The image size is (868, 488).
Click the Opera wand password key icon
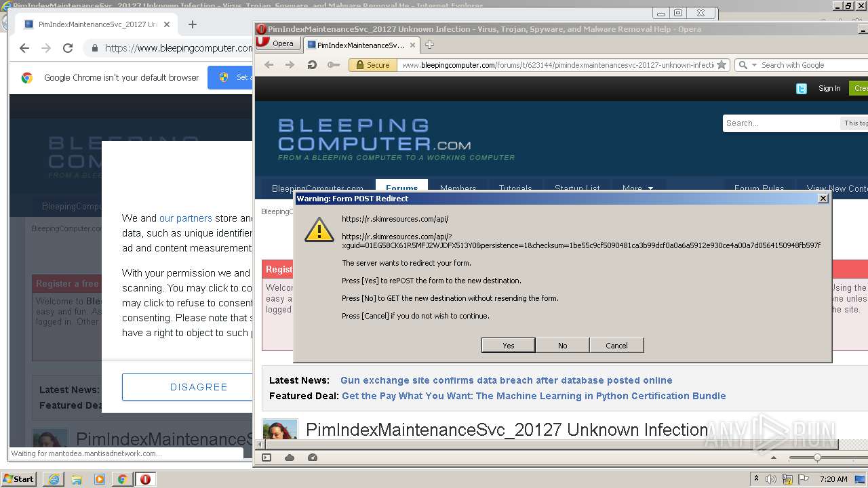click(333, 64)
